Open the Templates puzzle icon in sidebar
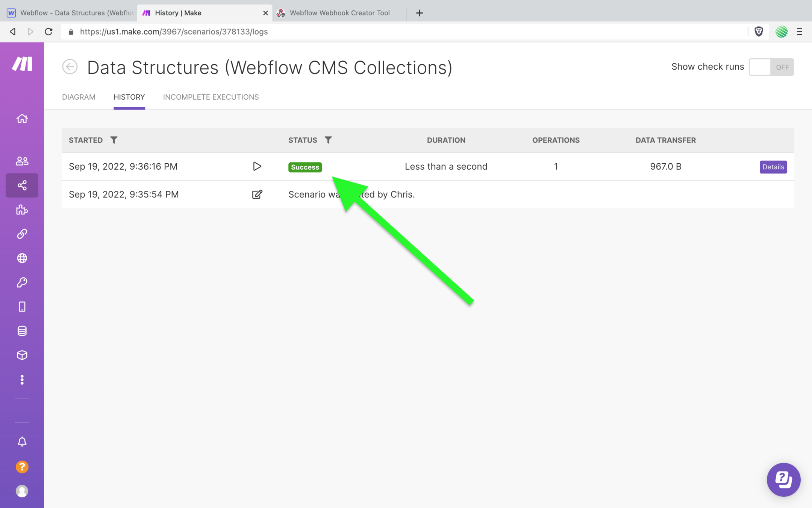This screenshot has width=812, height=508. point(22,210)
